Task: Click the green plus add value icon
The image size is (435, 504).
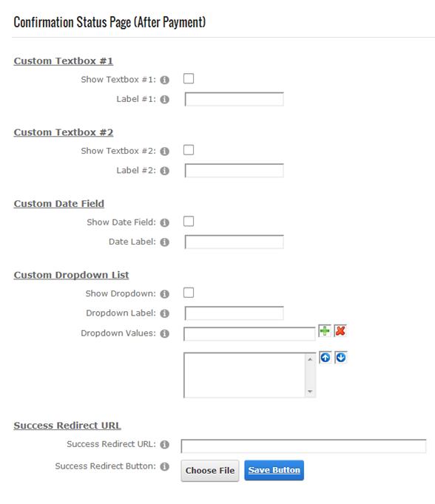Action: click(325, 331)
